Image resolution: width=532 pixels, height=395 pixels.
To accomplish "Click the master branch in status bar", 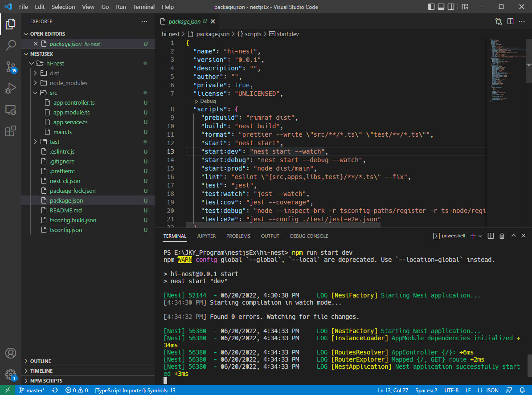I will 32,390.
